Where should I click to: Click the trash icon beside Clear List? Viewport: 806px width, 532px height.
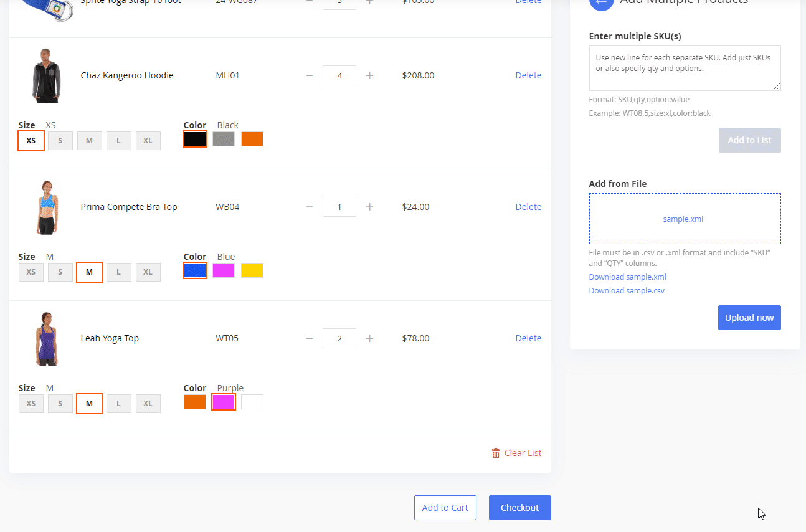click(x=496, y=453)
